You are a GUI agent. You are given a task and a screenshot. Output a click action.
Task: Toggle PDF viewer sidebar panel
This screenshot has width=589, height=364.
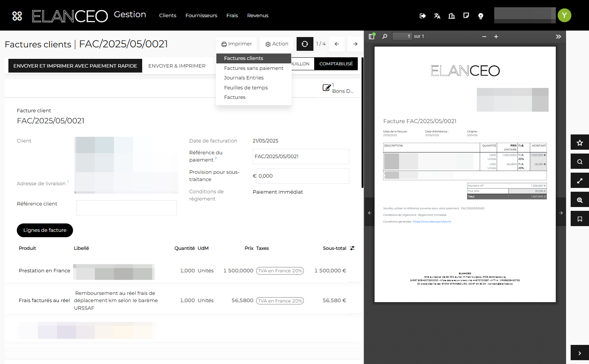coord(372,36)
